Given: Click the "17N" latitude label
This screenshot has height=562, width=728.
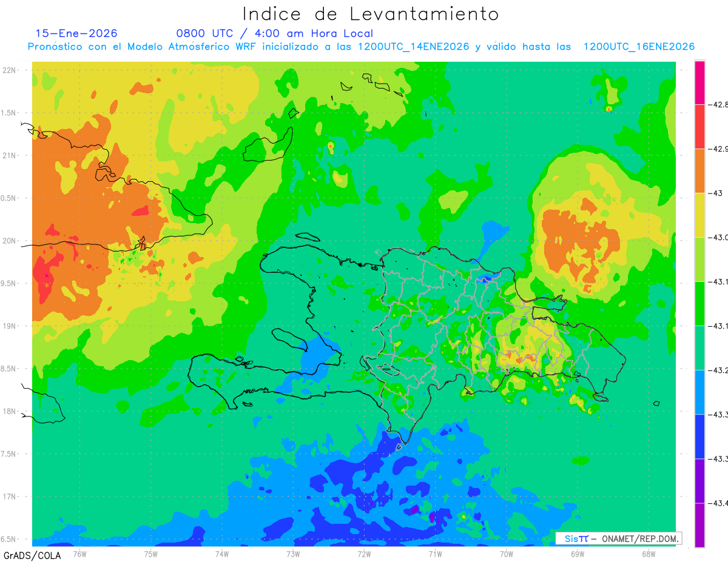Looking at the screenshot, I should click(x=10, y=497).
